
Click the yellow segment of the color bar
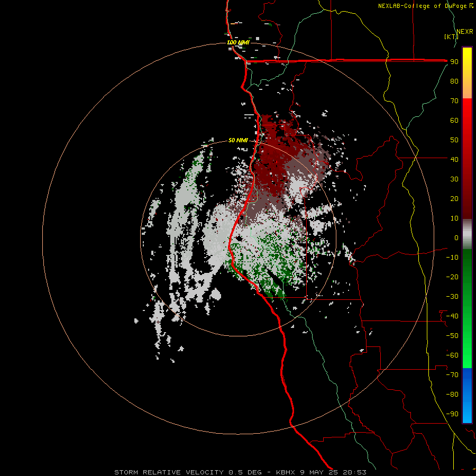(467, 73)
